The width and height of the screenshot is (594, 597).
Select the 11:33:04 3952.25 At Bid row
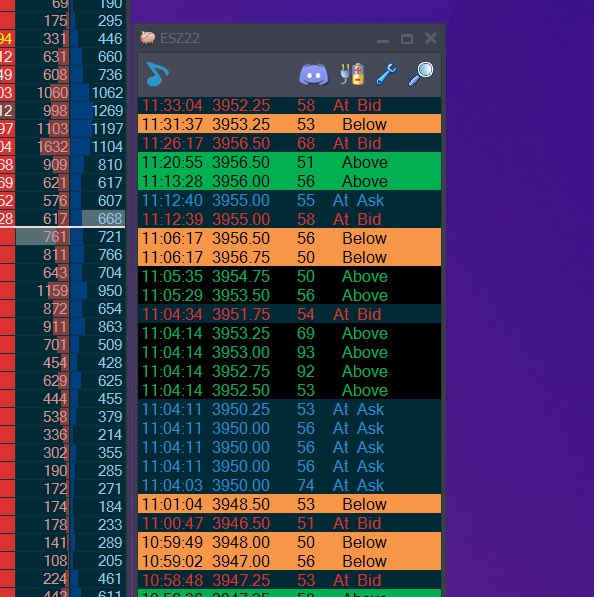click(x=289, y=105)
